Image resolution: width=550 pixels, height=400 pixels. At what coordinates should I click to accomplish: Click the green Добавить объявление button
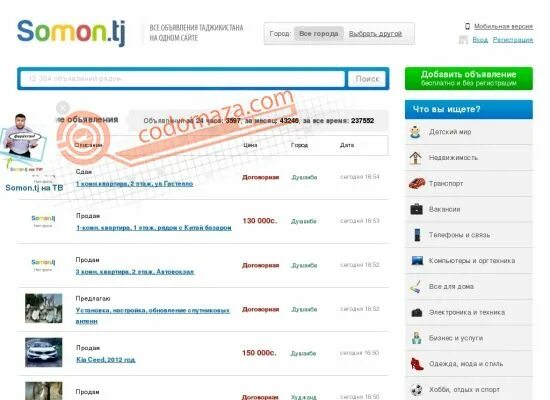click(x=469, y=79)
